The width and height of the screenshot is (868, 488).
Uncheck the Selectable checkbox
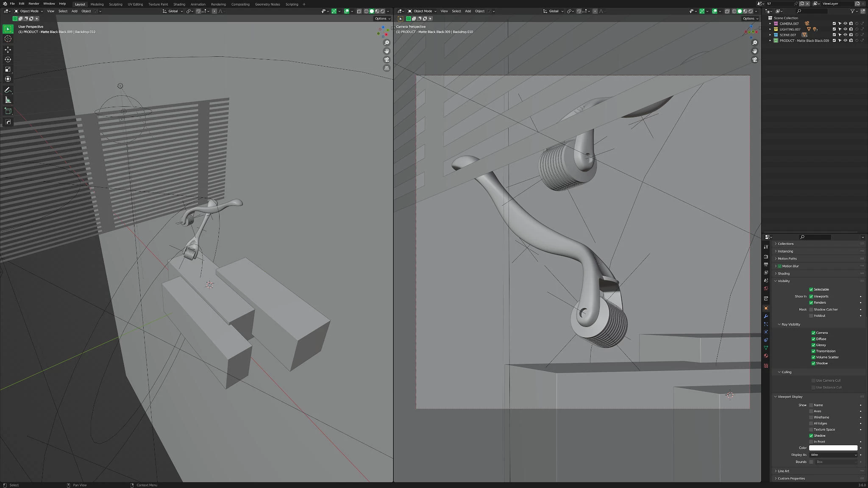811,289
